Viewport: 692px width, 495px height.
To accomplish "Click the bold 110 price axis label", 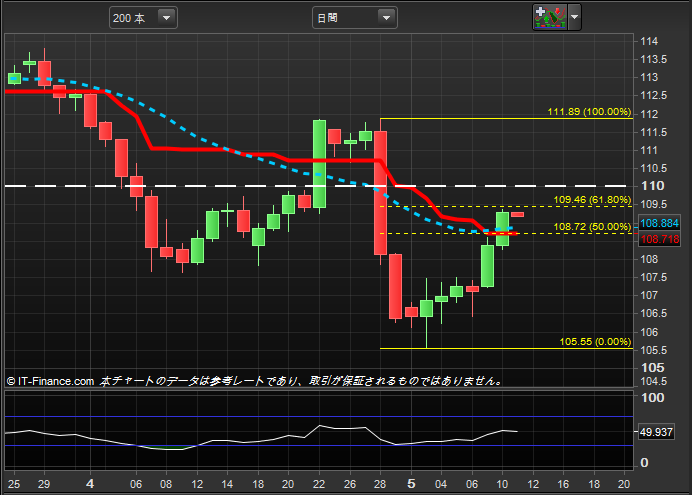I will (652, 186).
